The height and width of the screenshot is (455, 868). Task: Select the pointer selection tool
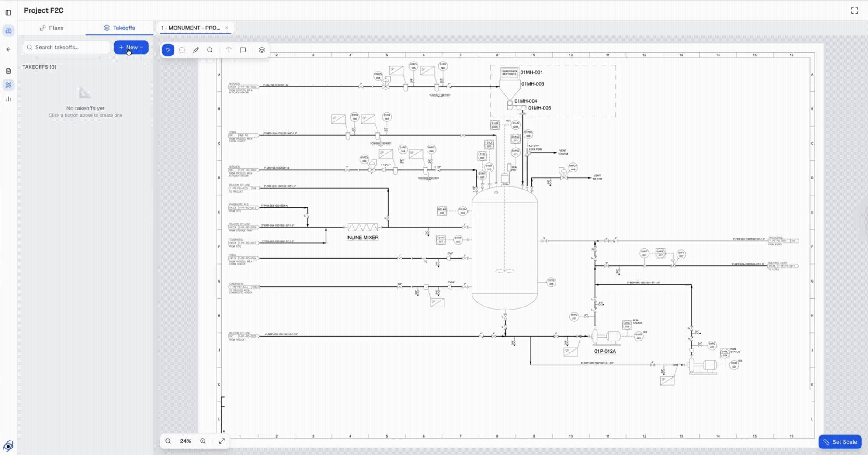[168, 50]
